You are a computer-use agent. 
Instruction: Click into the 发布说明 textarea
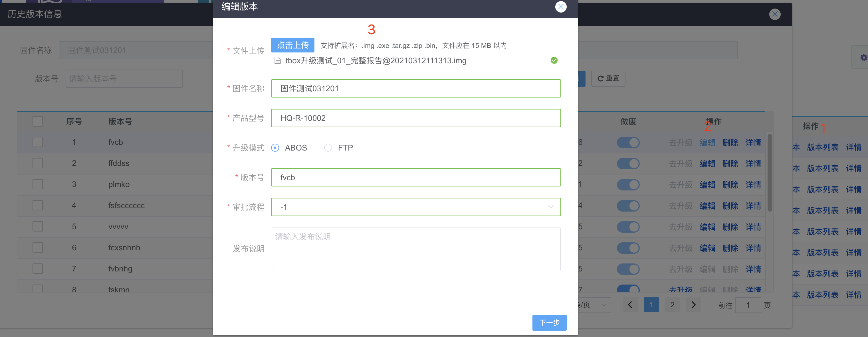point(416,249)
